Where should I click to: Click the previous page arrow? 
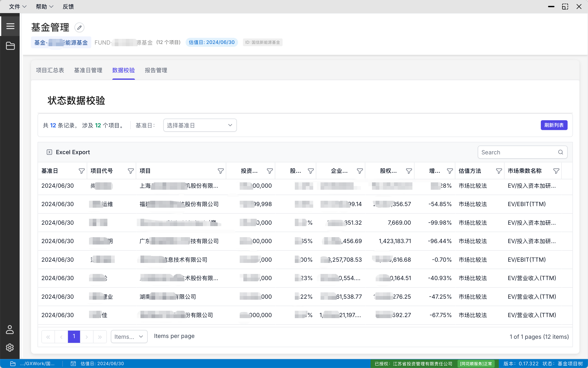(61, 337)
